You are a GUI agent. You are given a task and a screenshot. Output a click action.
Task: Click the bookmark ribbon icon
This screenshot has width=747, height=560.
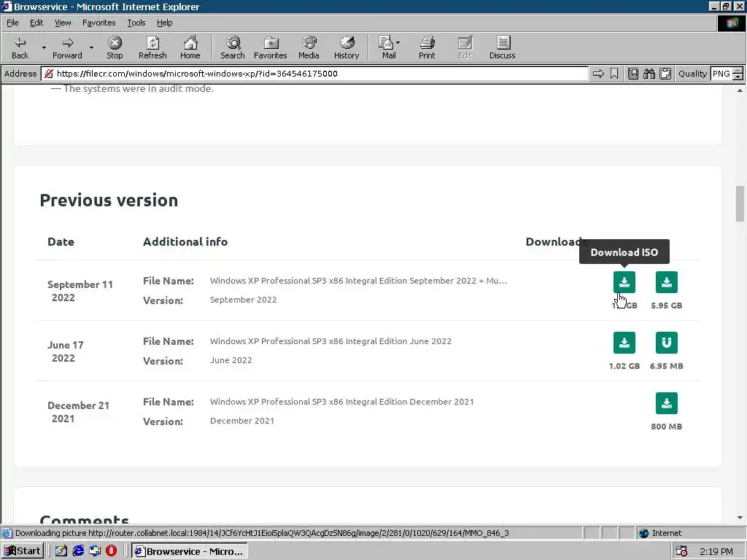(614, 74)
